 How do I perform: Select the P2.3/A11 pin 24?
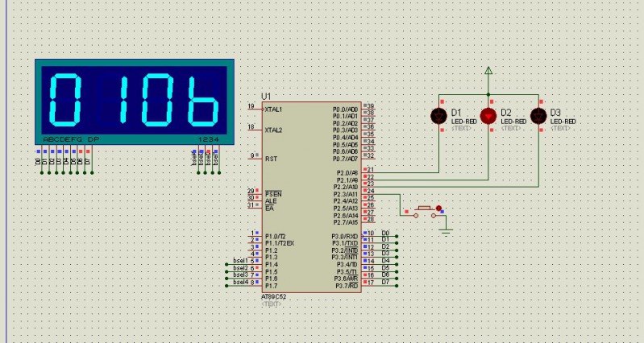[369, 192]
